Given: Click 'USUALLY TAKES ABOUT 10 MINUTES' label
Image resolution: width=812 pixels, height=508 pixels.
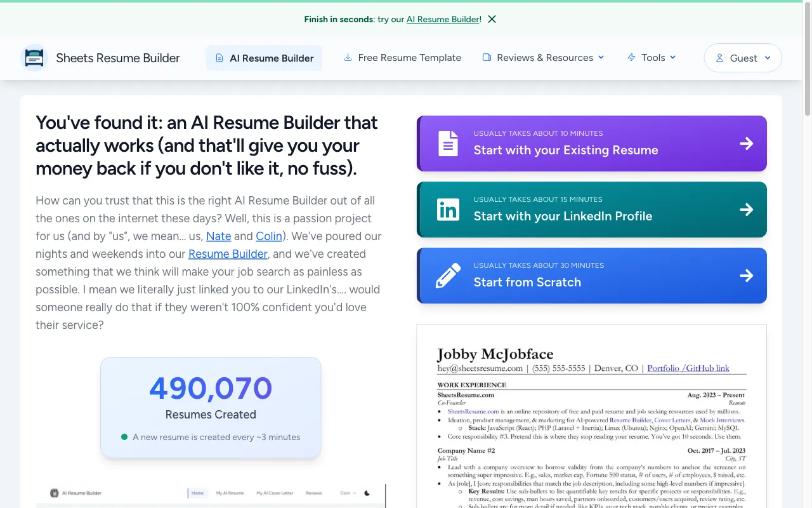Looking at the screenshot, I should pos(538,133).
